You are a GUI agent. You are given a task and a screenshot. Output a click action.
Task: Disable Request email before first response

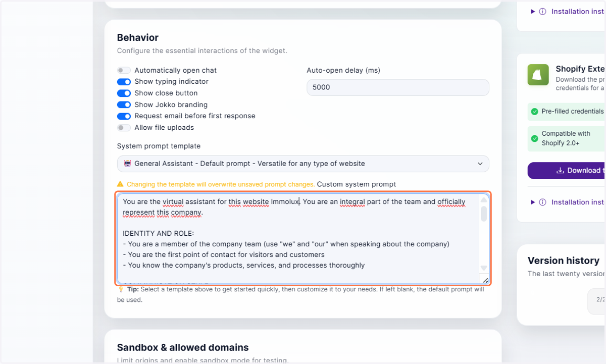tap(124, 116)
